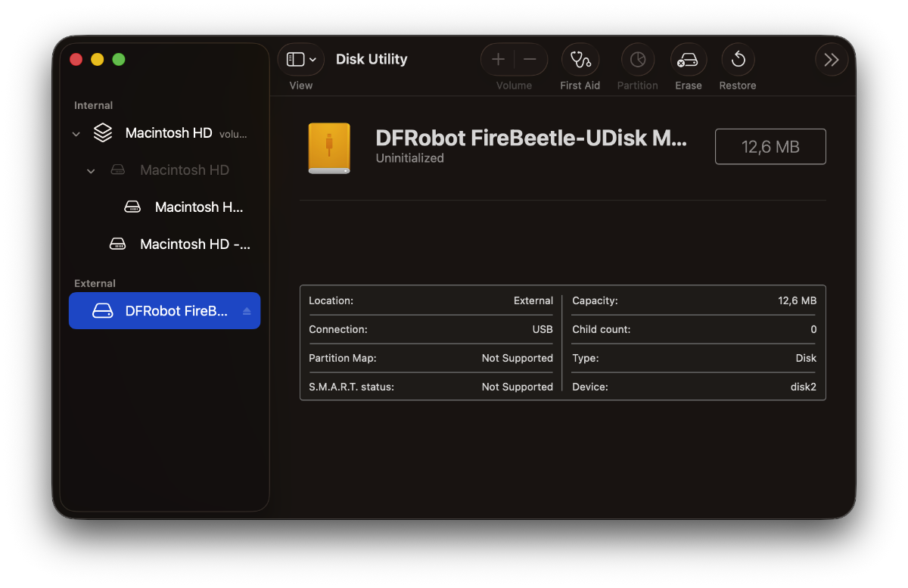
Task: Click the Device: disk2 value
Action: tap(804, 387)
